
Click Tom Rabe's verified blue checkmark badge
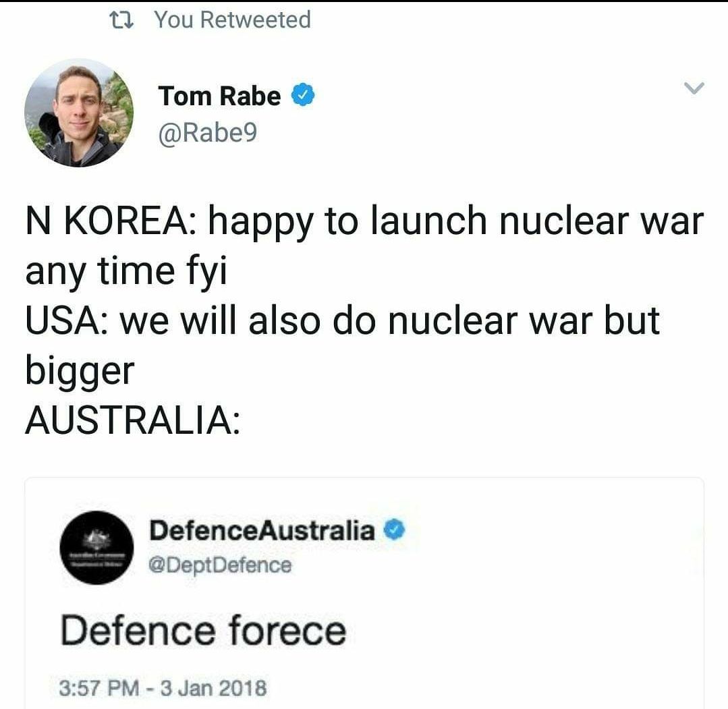point(302,95)
